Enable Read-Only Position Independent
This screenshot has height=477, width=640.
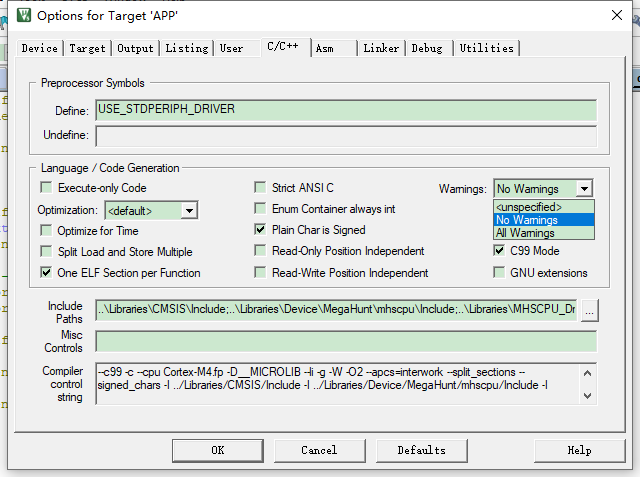[260, 251]
